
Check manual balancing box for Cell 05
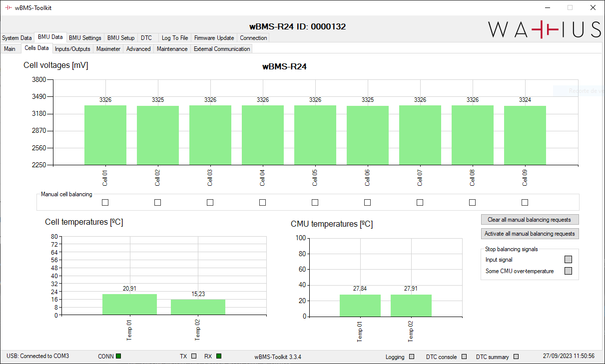[x=315, y=202]
